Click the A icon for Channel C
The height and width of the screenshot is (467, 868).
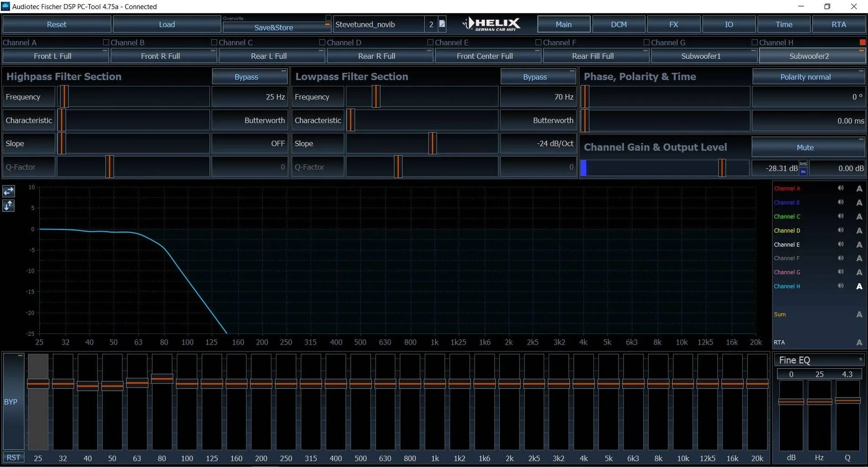859,217
